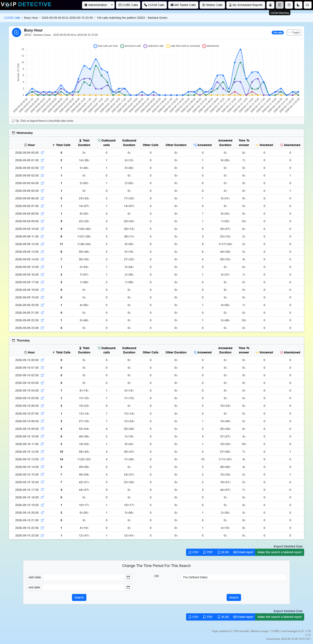Open MS Teams Calls menu
This screenshot has height=644, width=313.
tap(183, 5)
